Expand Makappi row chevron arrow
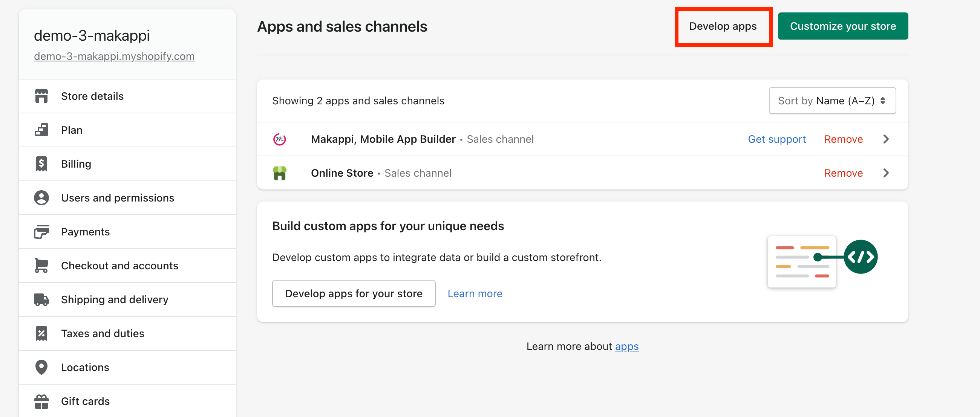The width and height of the screenshot is (980, 417). click(886, 139)
